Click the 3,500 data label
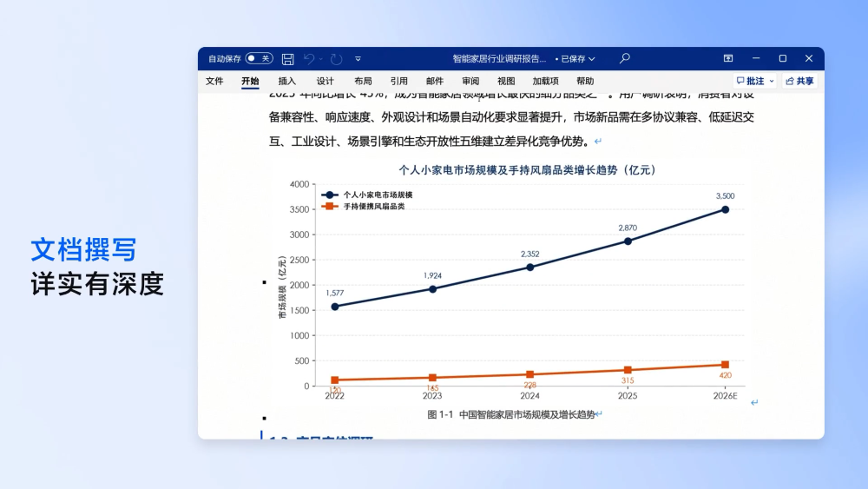Screen dimensions: 868x489 pos(725,196)
